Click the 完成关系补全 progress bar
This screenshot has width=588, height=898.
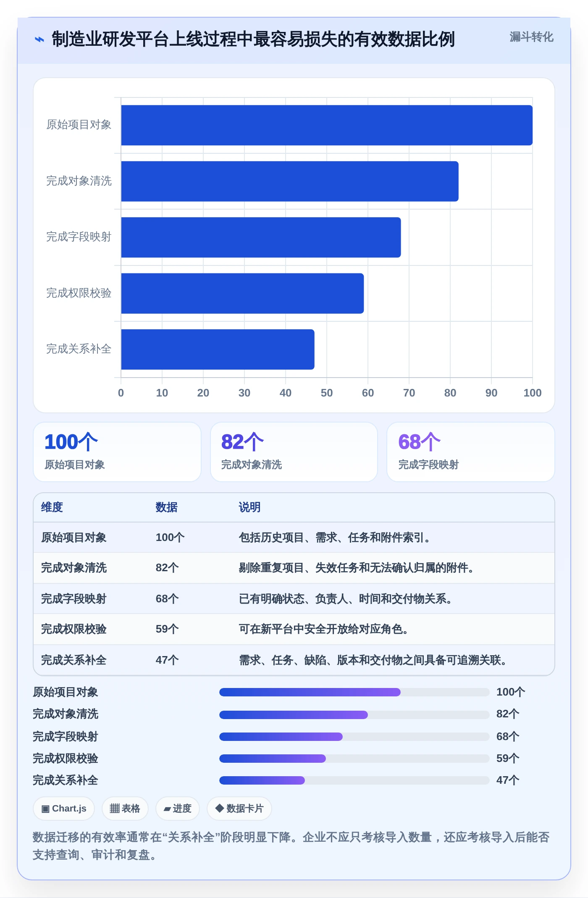(354, 780)
